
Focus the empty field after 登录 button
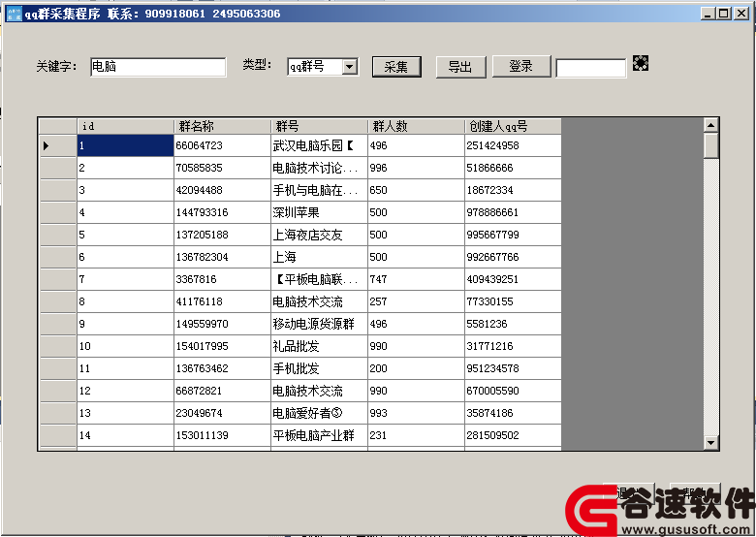click(590, 68)
